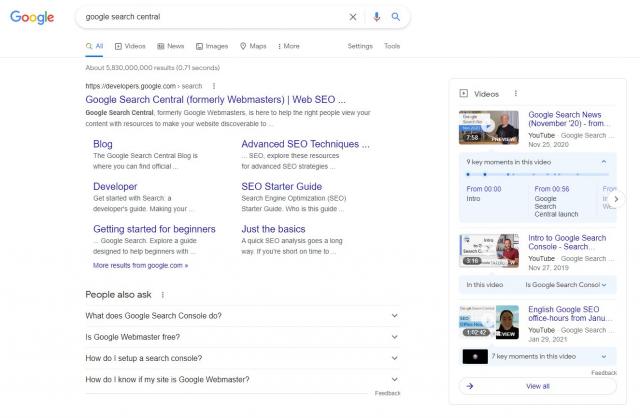Expand 'Is Google Webmaster free?' question
This screenshot has width=640, height=418.
coord(243,337)
